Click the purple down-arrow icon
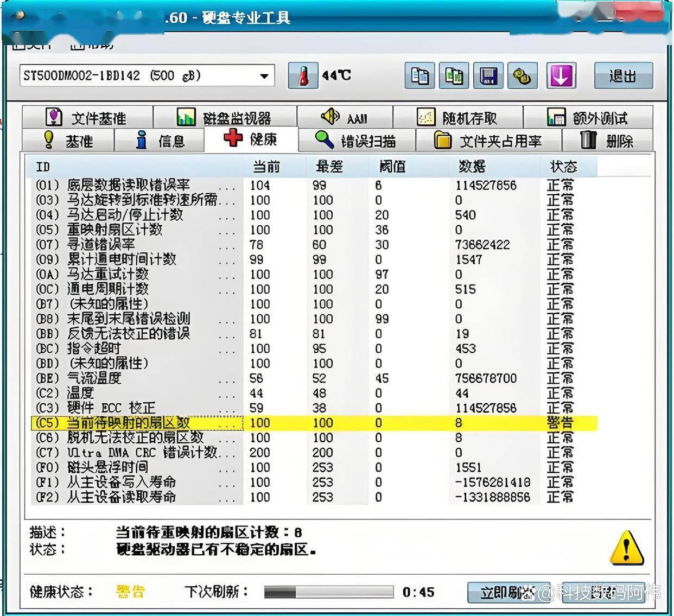Screen dimensions: 674x616 561,75
